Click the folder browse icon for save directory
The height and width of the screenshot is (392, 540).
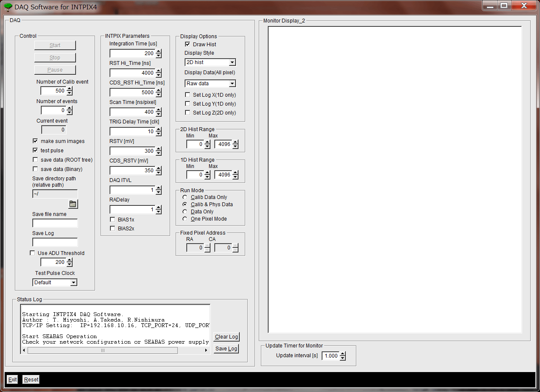click(73, 204)
